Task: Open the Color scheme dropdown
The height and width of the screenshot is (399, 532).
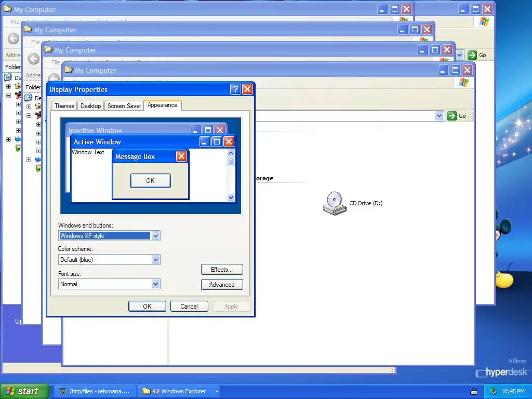Action: click(155, 260)
